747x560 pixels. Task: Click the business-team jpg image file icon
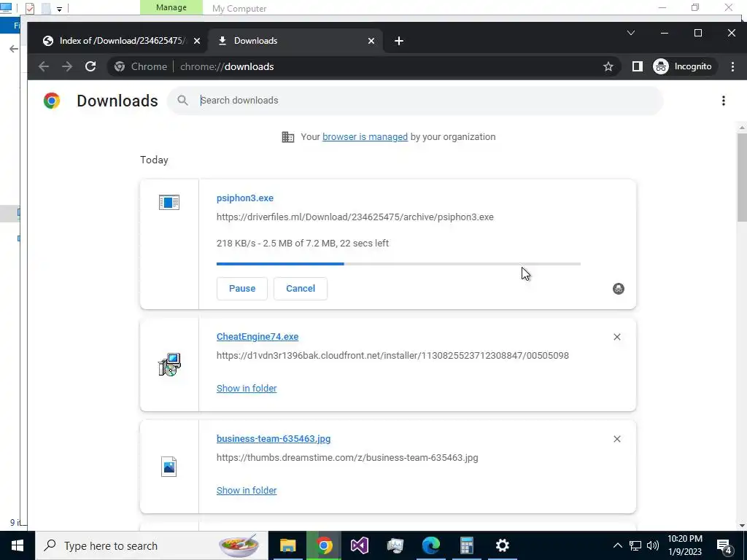coord(169,467)
